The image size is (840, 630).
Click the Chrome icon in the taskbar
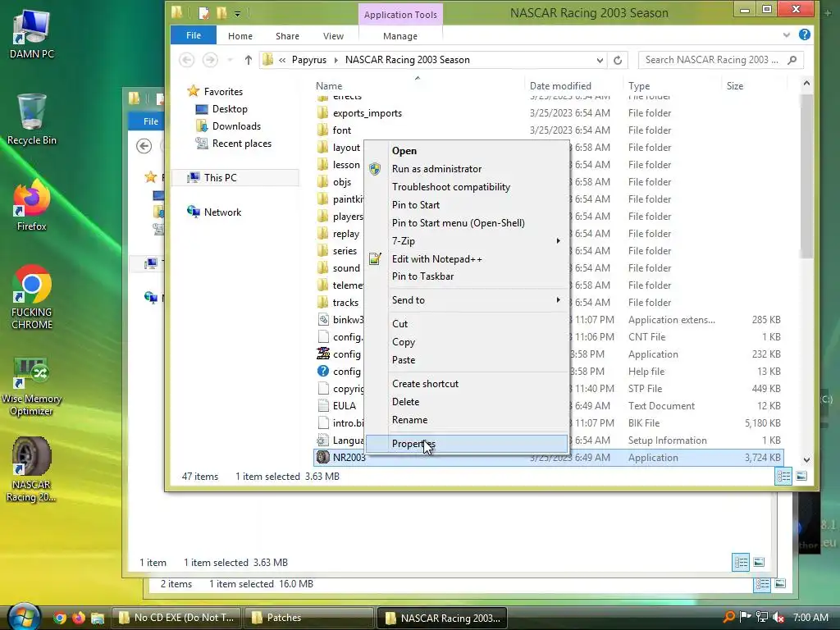pos(60,618)
